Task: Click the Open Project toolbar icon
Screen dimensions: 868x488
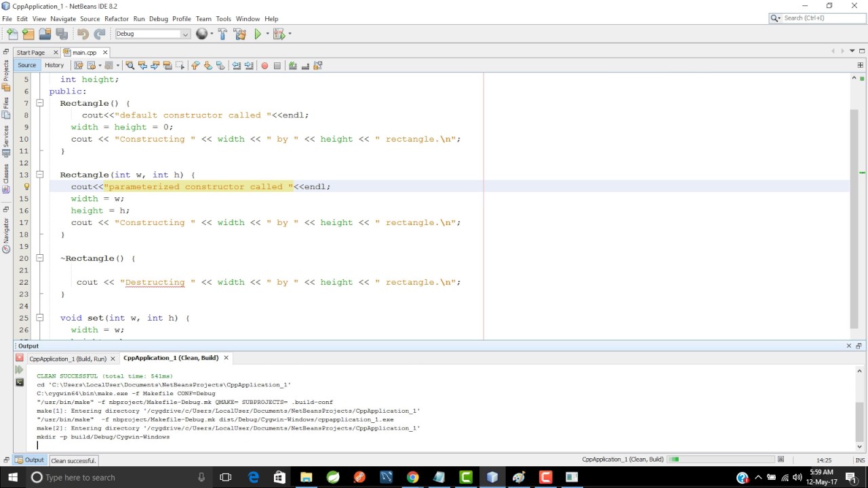Action: pos(45,34)
